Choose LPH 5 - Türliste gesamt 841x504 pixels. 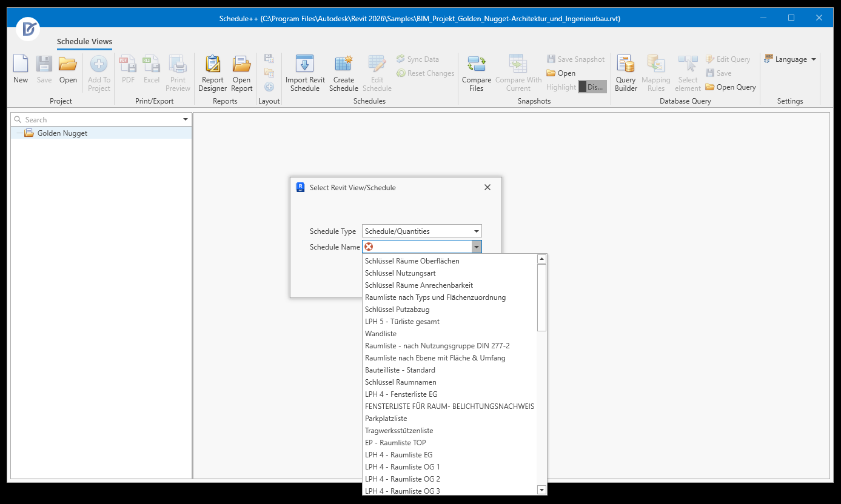click(x=450, y=322)
